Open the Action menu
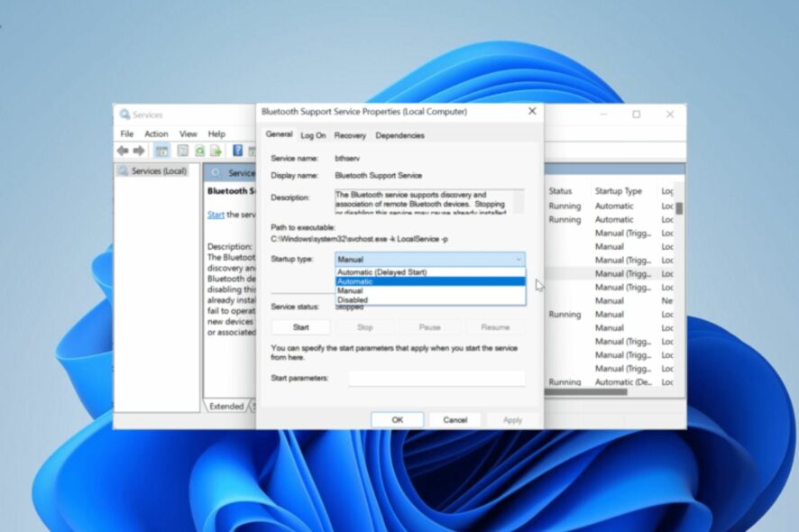Viewport: 799px width, 532px height. pyautogui.click(x=156, y=134)
